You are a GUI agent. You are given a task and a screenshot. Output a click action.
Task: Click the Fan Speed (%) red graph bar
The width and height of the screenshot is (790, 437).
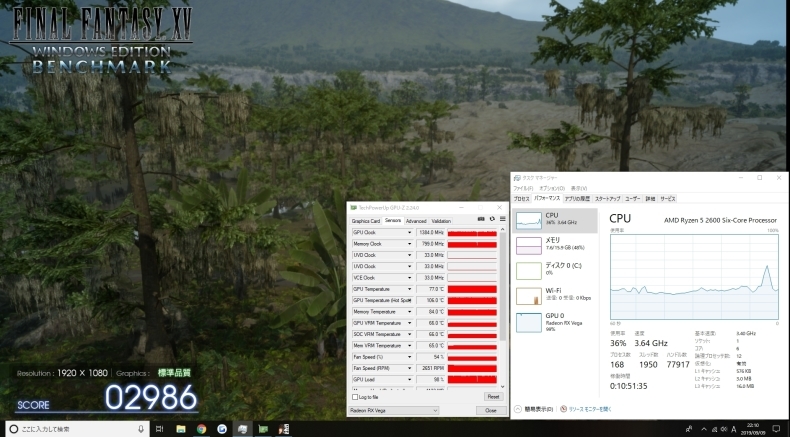point(472,357)
